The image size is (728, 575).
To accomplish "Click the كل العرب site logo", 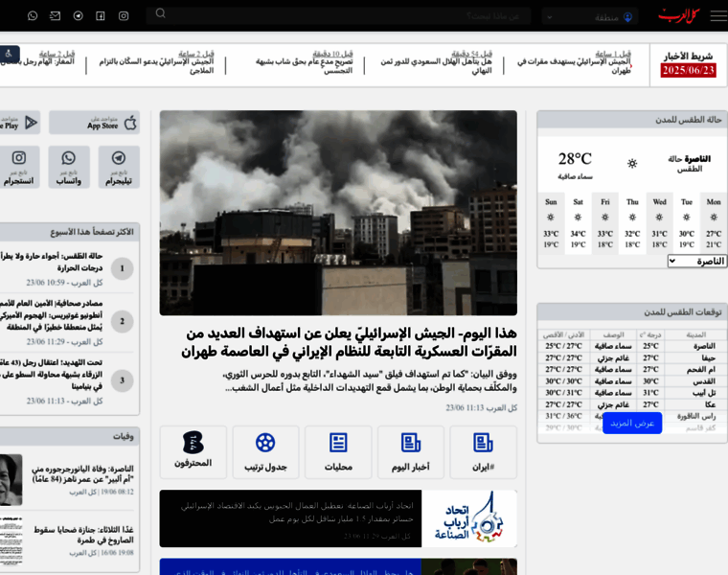I will click(679, 15).
